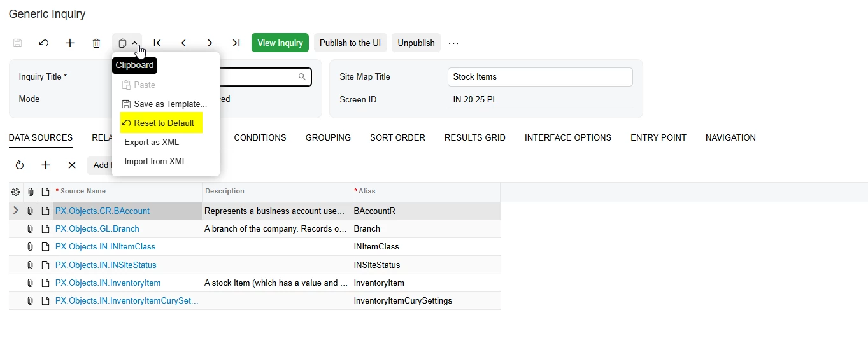Delete the selected data source row
This screenshot has width=868, height=343.
72,165
